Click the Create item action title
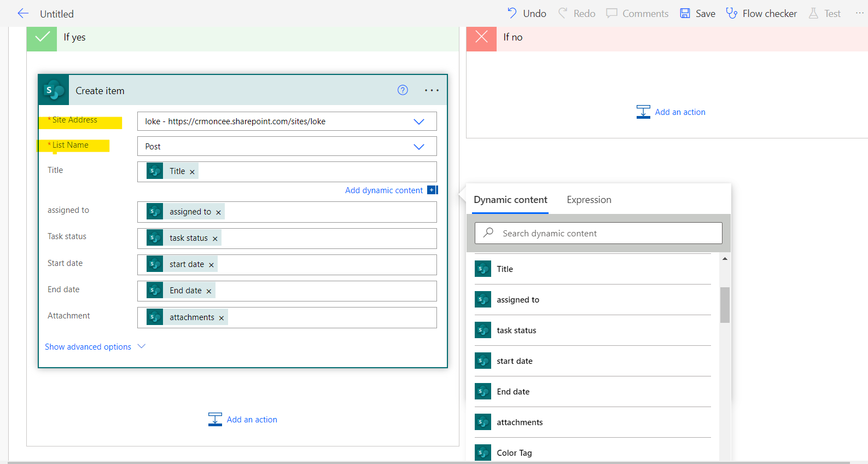The image size is (868, 464). point(100,91)
